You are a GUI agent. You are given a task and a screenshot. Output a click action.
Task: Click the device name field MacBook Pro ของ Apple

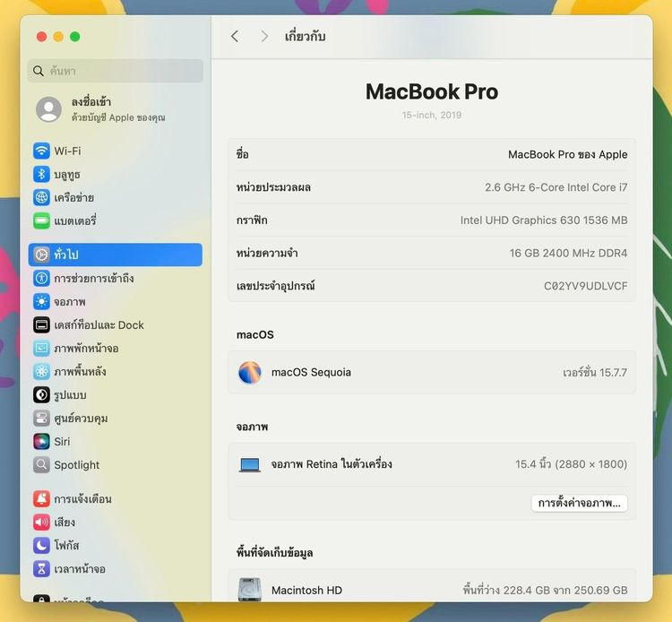pos(567,154)
